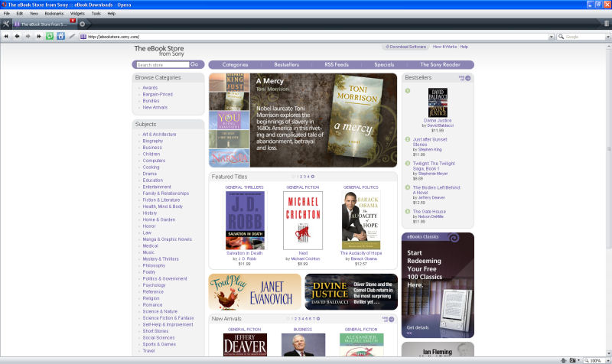This screenshot has height=364, width=612.
Task: Open the Bargain-Priced category link
Action: (158, 94)
